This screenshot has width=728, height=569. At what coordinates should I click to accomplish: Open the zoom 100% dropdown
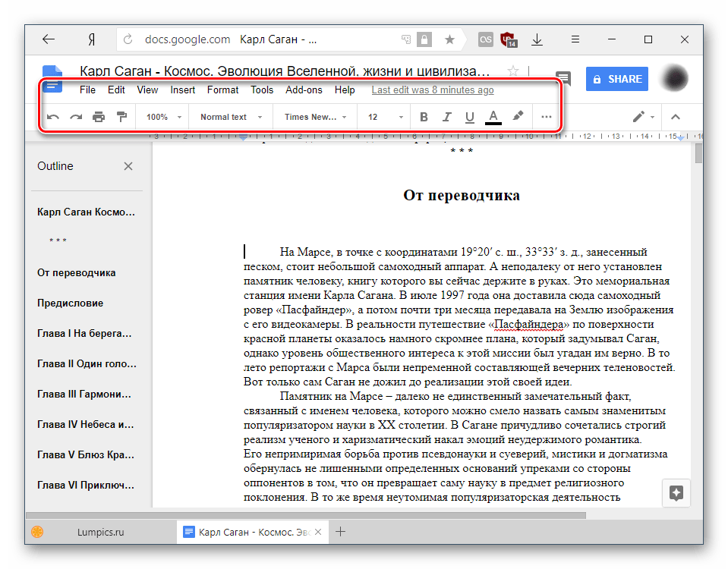pyautogui.click(x=164, y=117)
